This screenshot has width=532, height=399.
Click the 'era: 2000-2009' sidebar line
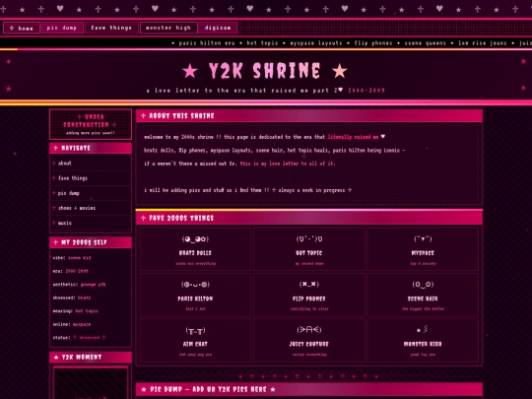pyautogui.click(x=71, y=271)
